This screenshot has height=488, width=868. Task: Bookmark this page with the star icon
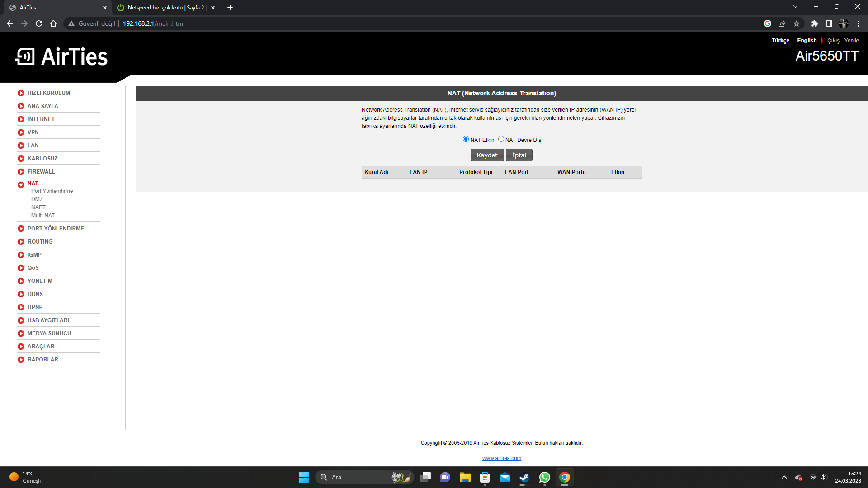click(797, 23)
